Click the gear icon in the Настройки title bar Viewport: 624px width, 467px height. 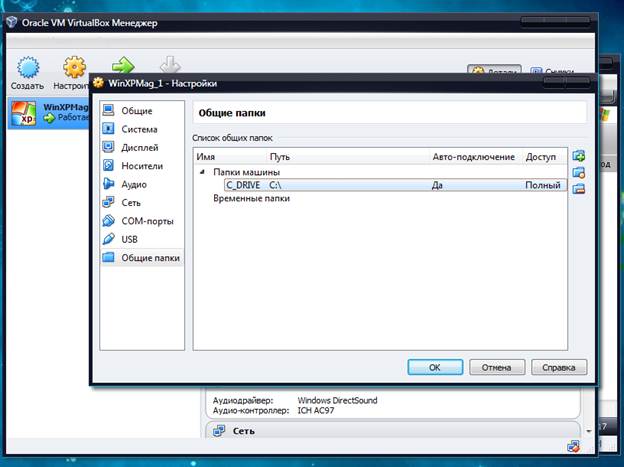[x=98, y=83]
